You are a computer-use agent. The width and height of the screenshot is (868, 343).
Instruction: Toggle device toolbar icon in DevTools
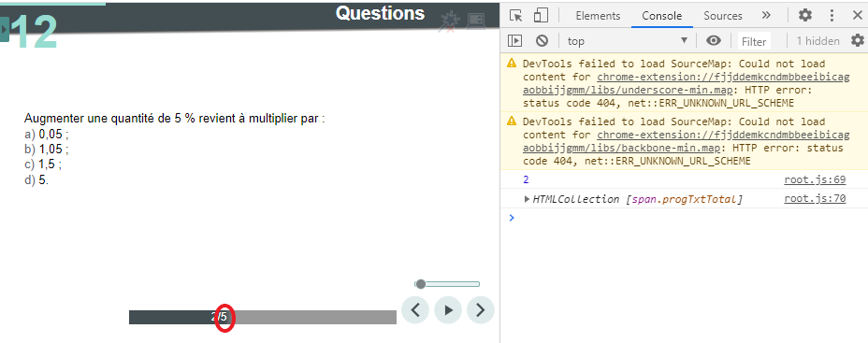(x=541, y=16)
